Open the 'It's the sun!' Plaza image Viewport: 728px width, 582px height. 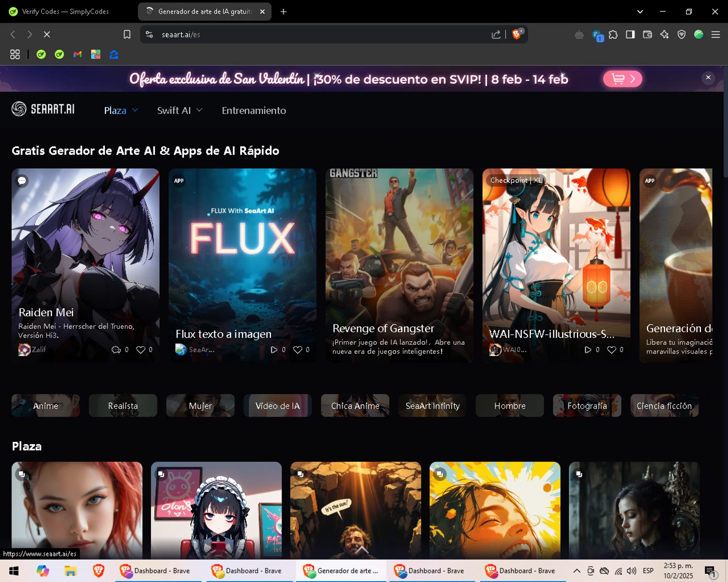click(x=356, y=510)
